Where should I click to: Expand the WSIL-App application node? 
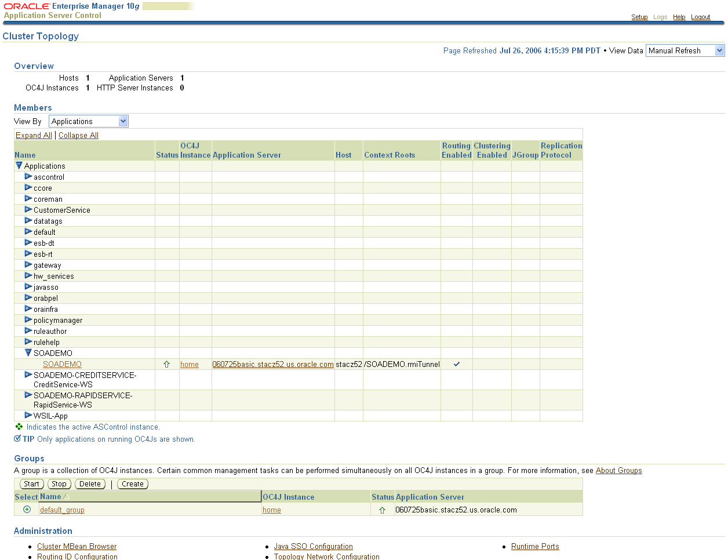(x=28, y=415)
